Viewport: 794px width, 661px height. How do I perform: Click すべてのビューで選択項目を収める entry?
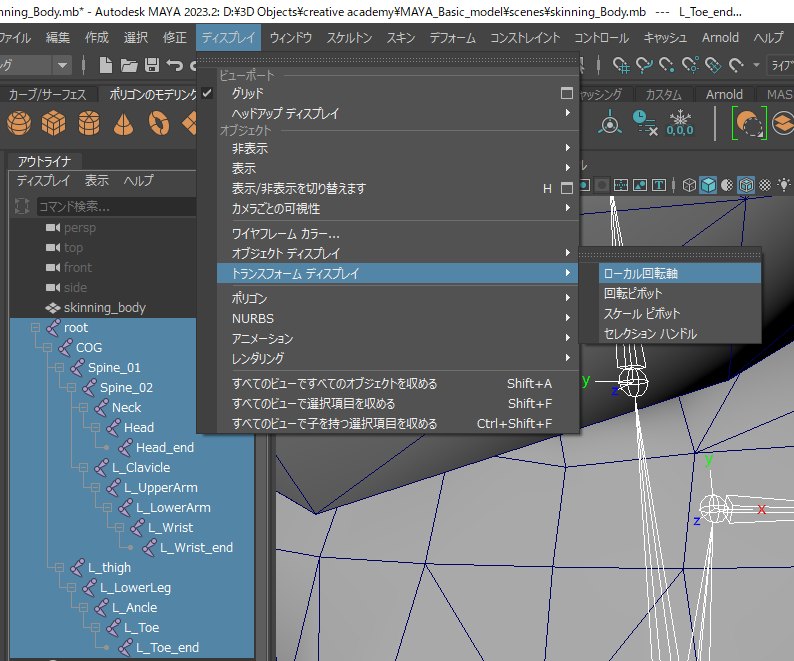[398, 404]
